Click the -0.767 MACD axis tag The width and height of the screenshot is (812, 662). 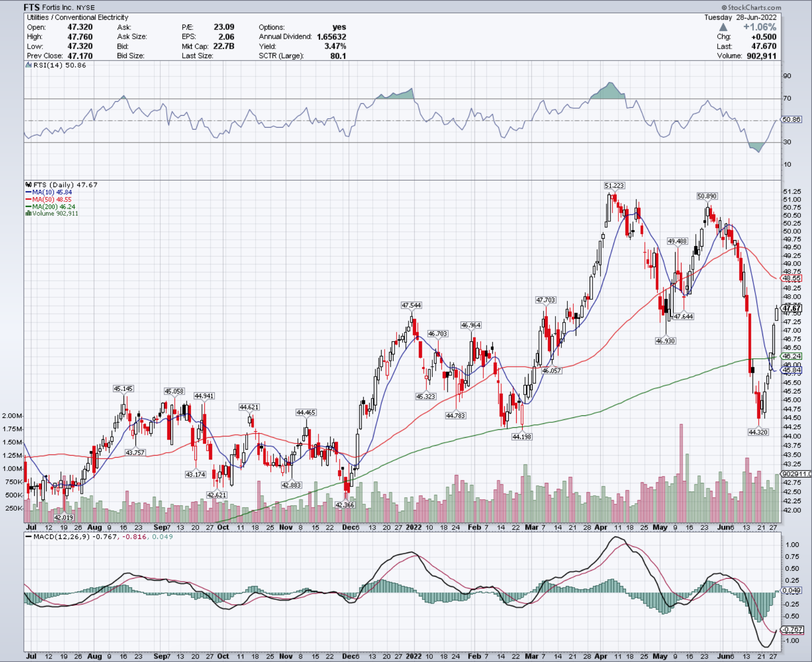(793, 629)
